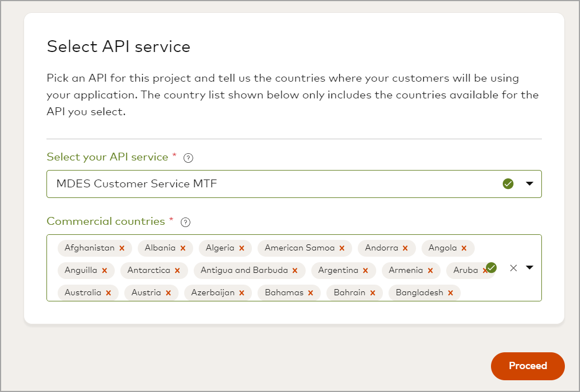Remove Bahrain from country selections
This screenshot has width=580, height=392.
[x=372, y=293]
